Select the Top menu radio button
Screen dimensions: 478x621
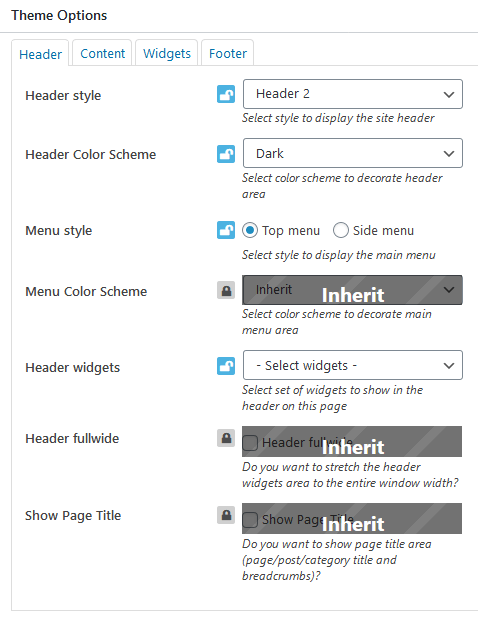[x=250, y=230]
